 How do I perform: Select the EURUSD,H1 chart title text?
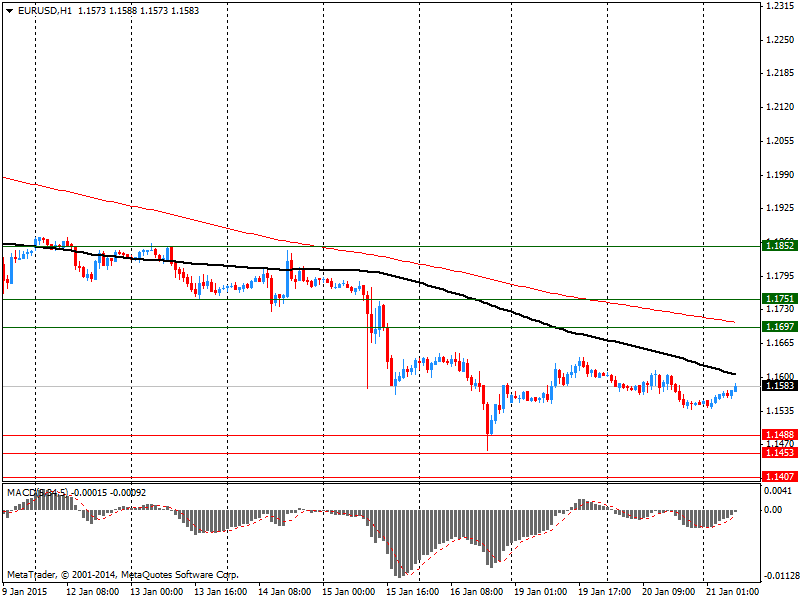[x=45, y=11]
